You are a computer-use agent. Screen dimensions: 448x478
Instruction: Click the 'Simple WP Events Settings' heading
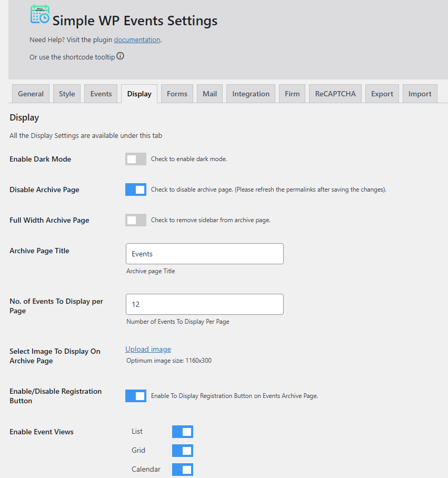135,21
